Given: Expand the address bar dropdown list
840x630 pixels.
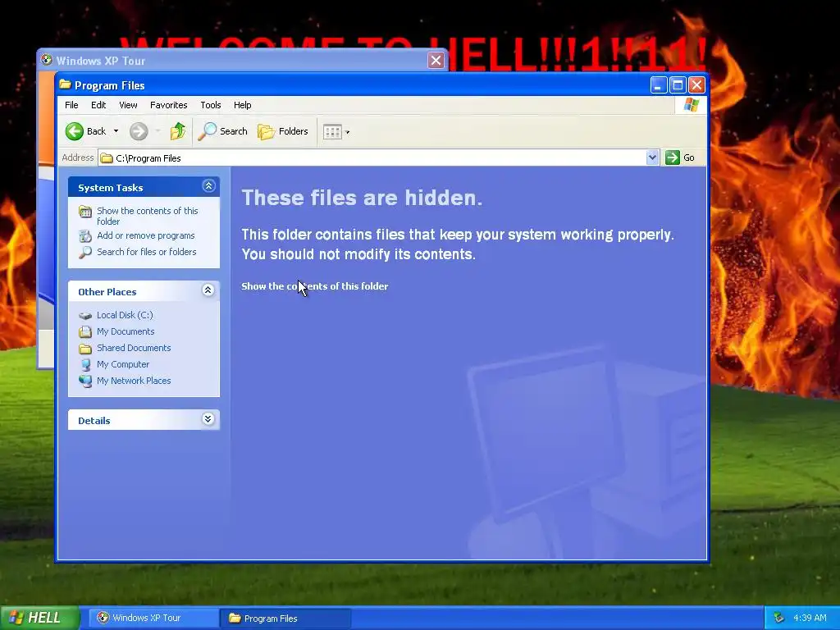Looking at the screenshot, I should 652,157.
